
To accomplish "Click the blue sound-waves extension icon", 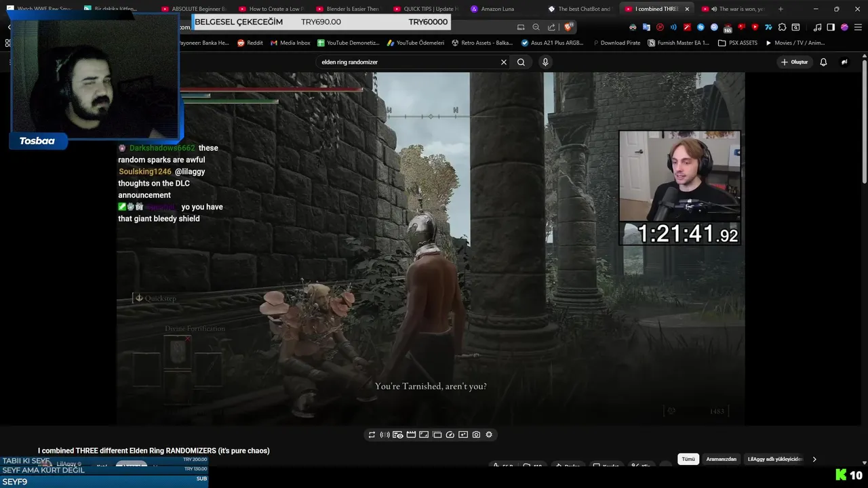I will (673, 27).
